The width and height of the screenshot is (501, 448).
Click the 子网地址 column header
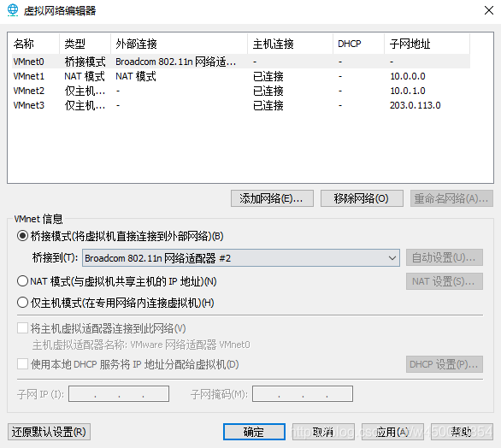point(427,44)
